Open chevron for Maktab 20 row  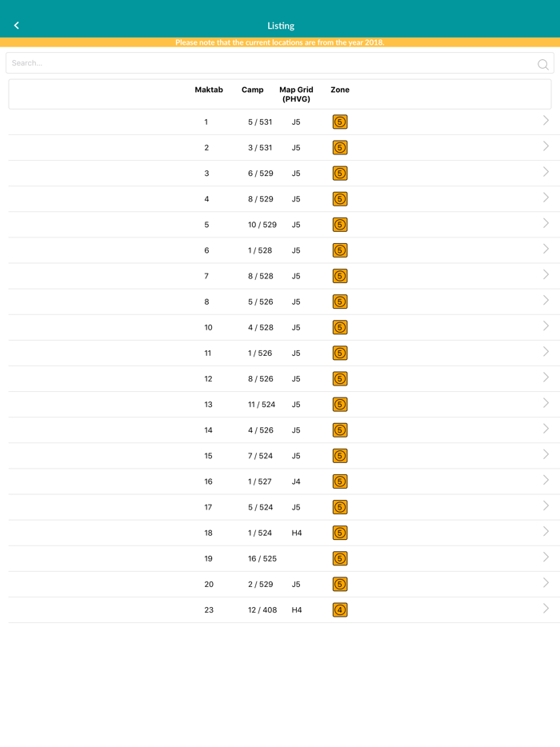546,582
